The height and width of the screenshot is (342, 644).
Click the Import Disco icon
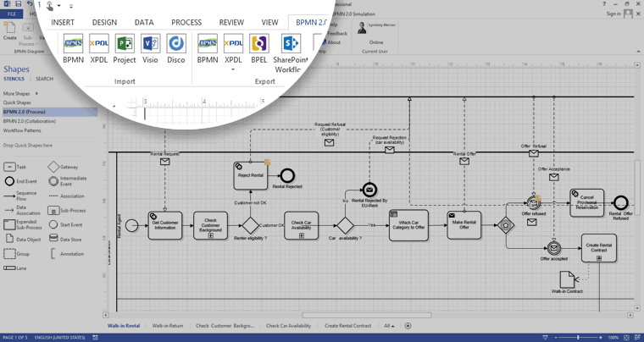176,43
